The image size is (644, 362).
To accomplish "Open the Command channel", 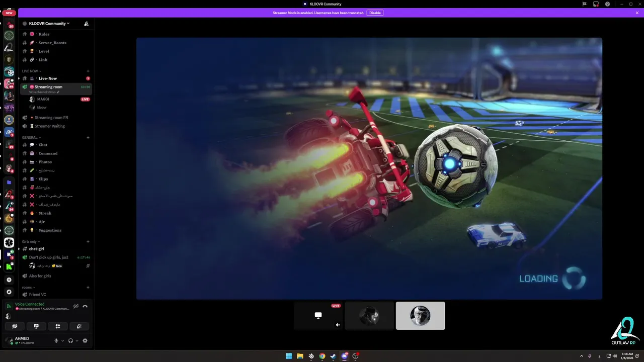I will pos(56,153).
